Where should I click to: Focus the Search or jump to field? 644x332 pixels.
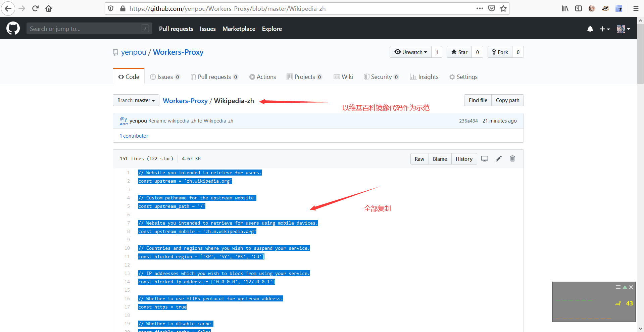pos(89,29)
